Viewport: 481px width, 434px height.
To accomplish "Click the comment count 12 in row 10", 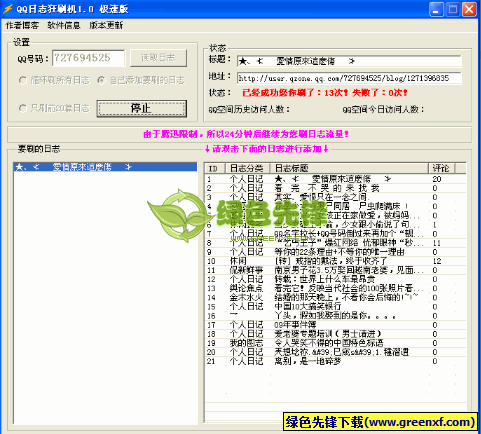I will (x=437, y=261).
